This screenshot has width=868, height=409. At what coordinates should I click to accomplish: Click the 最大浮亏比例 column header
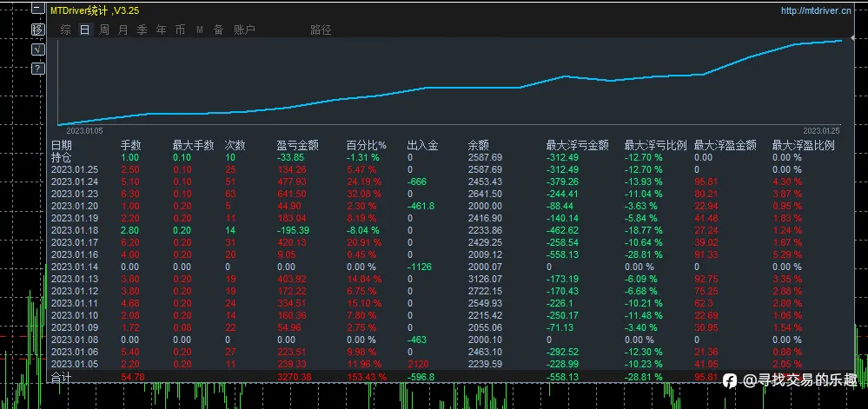click(655, 146)
